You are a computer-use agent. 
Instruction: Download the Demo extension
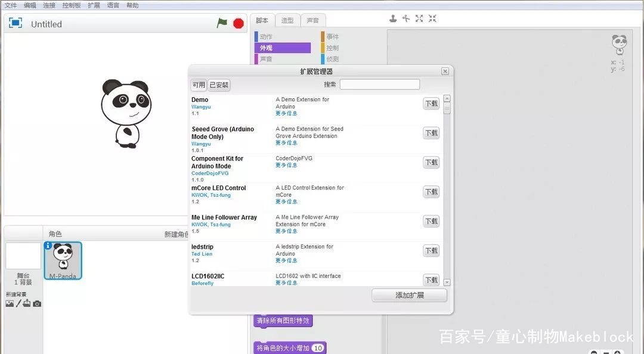click(x=431, y=104)
